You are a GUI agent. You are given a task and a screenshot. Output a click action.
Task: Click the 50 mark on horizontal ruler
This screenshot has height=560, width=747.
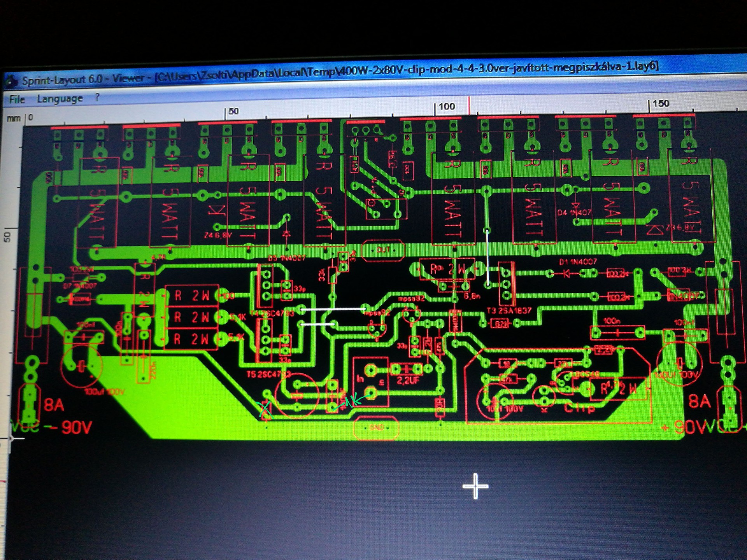(233, 111)
